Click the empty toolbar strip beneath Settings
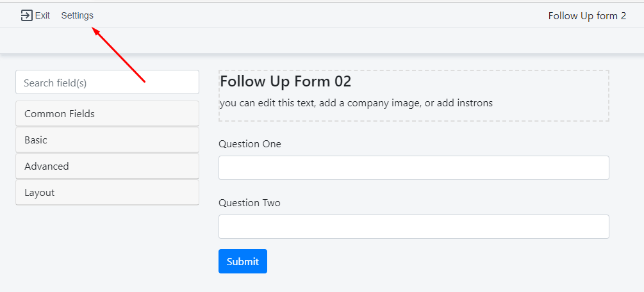The width and height of the screenshot is (644, 292). tap(320, 41)
